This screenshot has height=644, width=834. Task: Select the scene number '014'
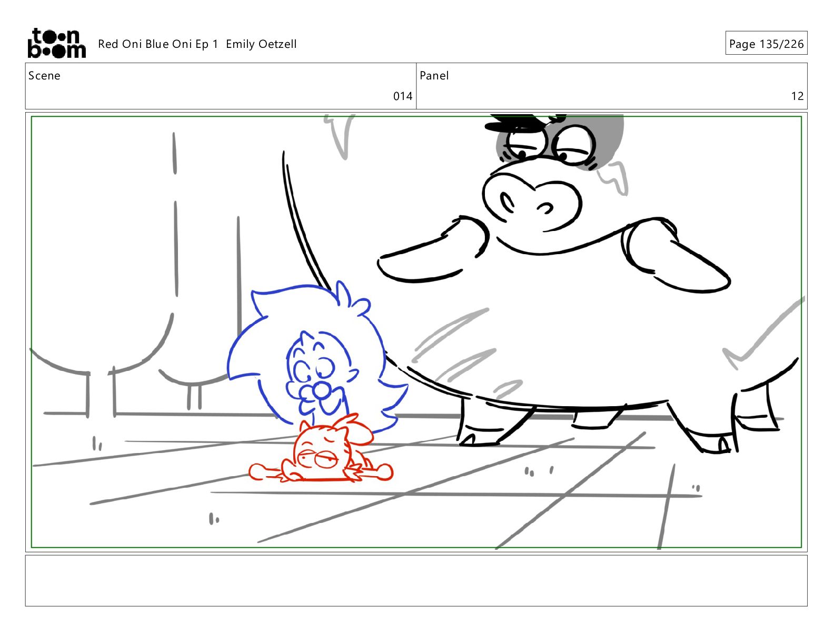click(403, 96)
